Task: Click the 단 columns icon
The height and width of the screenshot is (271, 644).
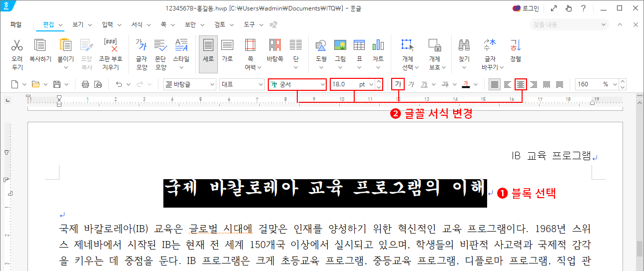Action: point(296,45)
